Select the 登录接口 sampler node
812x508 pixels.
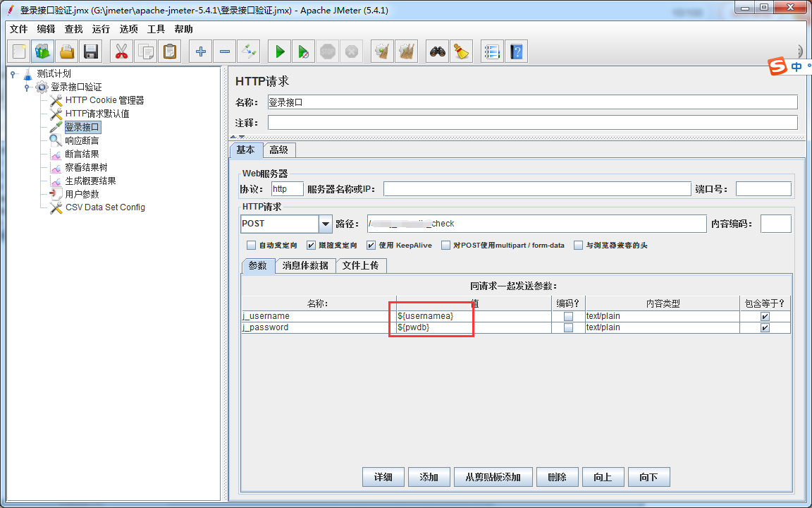[x=82, y=127]
